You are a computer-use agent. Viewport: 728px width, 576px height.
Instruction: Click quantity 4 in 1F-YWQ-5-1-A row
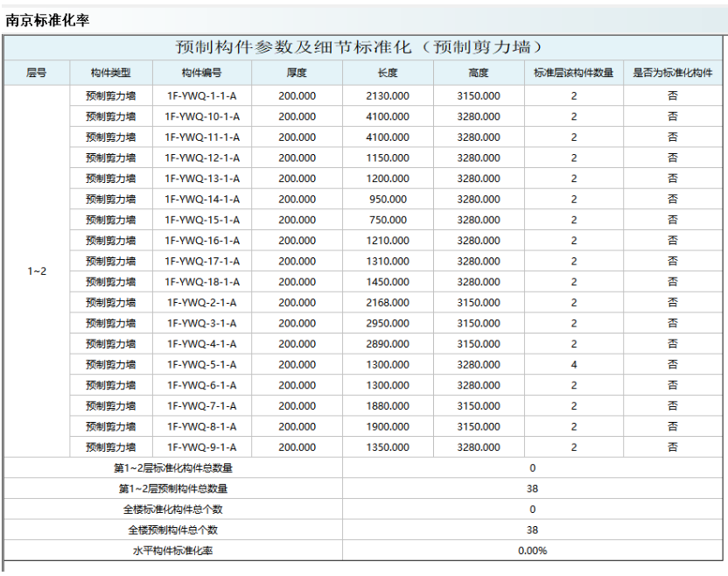click(574, 365)
